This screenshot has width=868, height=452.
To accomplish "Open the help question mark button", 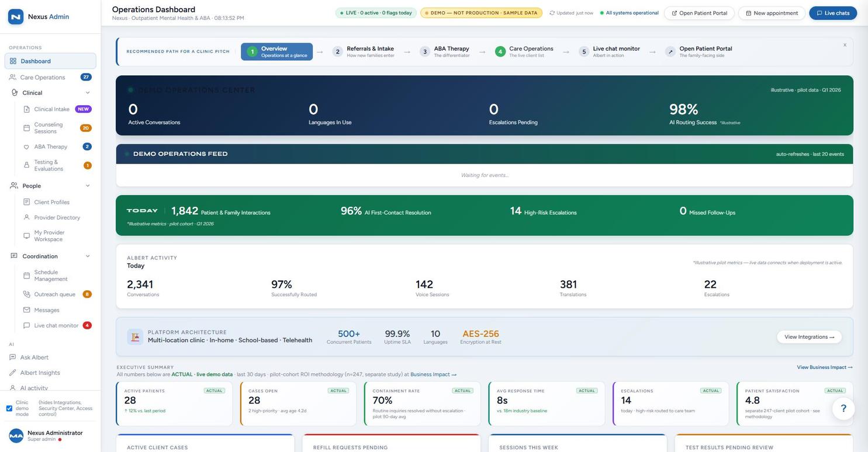I will [x=843, y=408].
